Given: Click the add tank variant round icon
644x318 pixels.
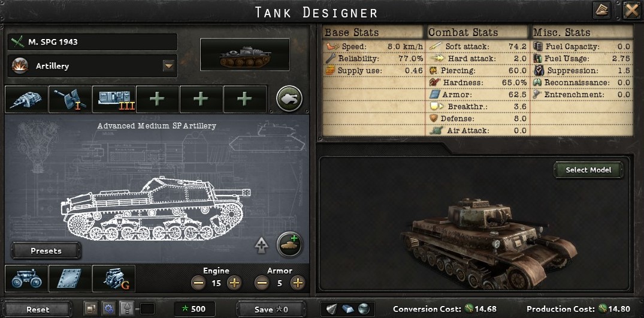Looking at the screenshot, I should point(289,244).
